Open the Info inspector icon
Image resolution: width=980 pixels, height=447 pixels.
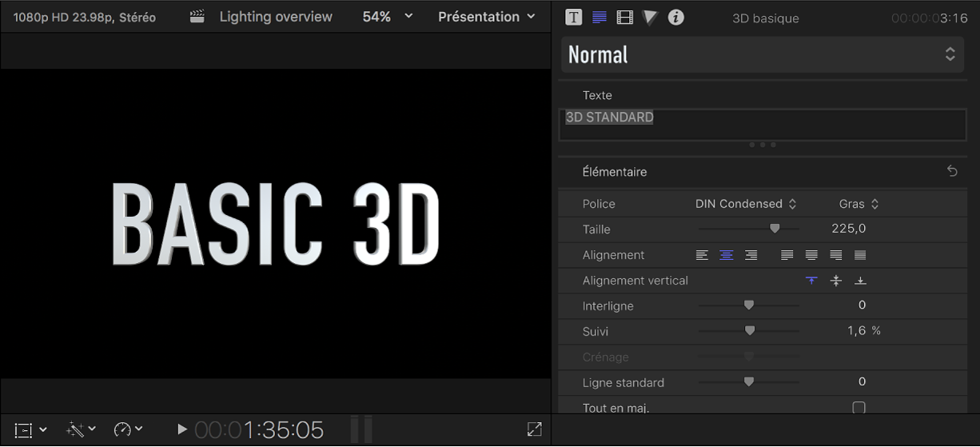coord(676,18)
